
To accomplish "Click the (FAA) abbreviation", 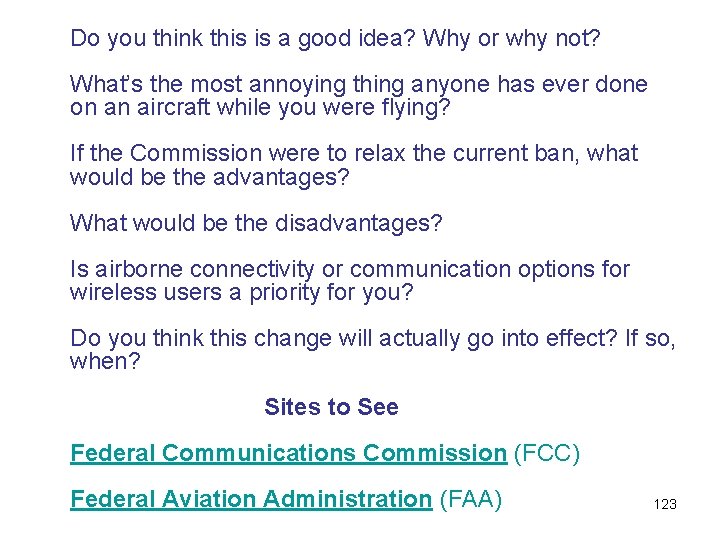I will point(470,499).
